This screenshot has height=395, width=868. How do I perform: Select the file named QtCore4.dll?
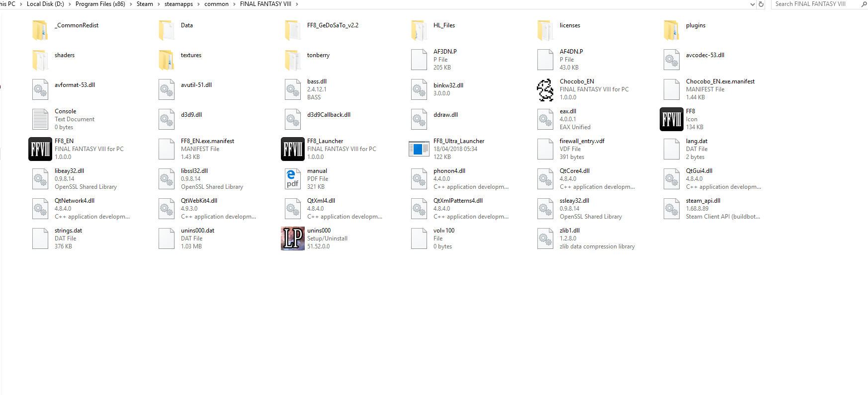[x=575, y=171]
